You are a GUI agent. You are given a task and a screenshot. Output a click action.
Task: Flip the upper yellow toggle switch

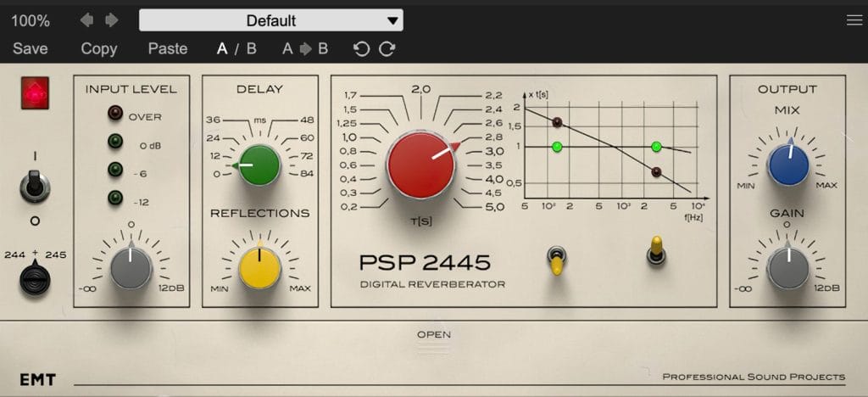click(656, 250)
